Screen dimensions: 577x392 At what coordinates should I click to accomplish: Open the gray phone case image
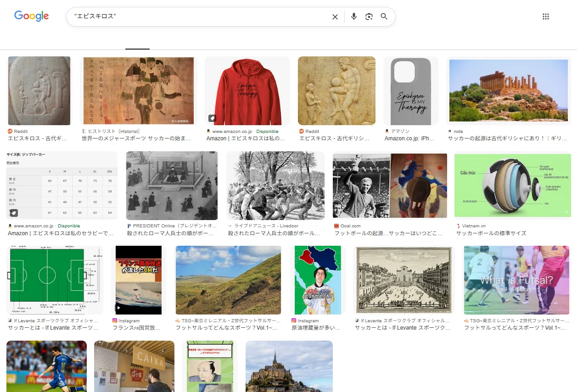411,91
